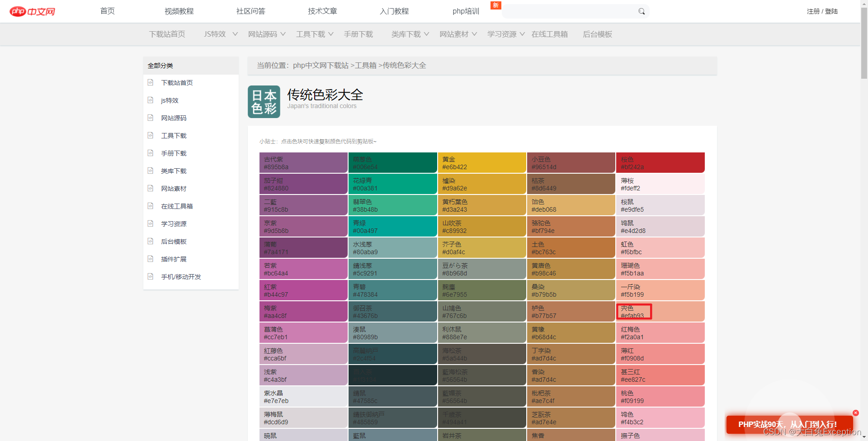Copy the 菖蒲色 #cc7eb1 color block
This screenshot has height=441, width=868.
[x=303, y=333]
